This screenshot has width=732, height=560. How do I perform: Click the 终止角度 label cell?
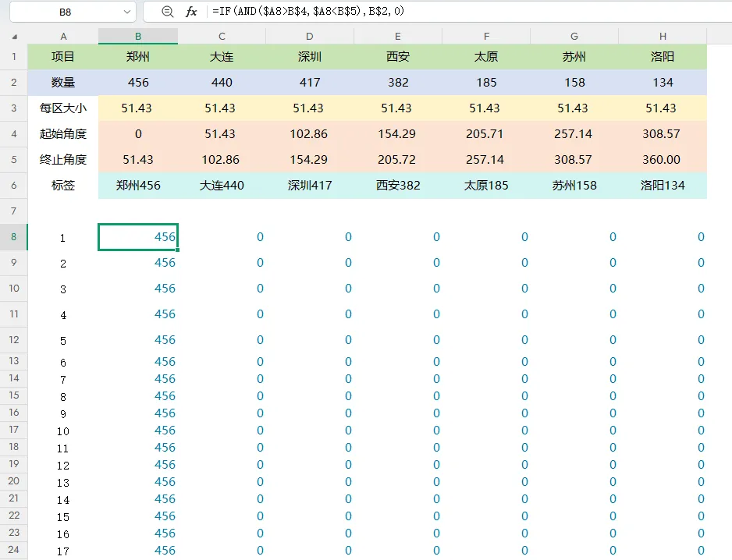point(63,160)
